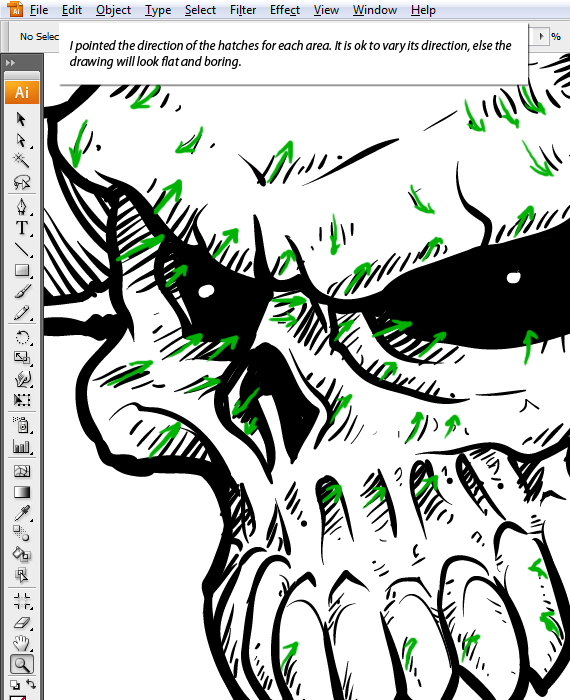Viewport: 570px width, 700px height.
Task: Open the Select menu
Action: pos(200,10)
